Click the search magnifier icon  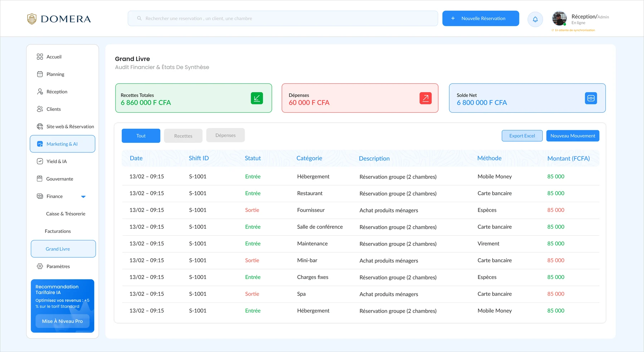(x=139, y=18)
